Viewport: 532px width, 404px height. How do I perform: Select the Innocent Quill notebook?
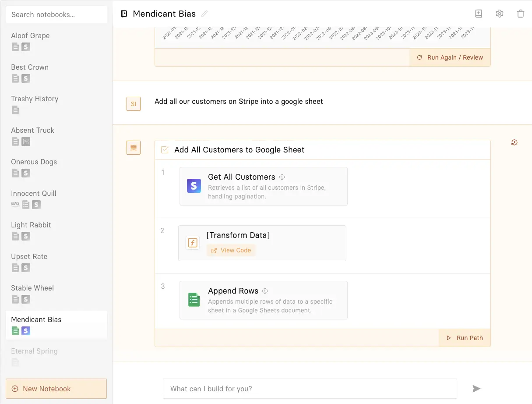34,193
